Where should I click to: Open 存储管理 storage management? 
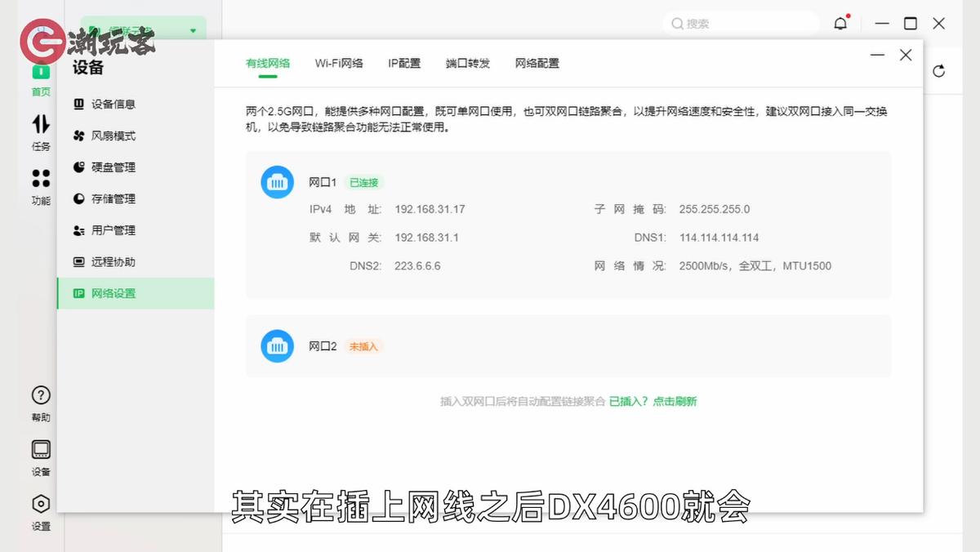point(117,198)
